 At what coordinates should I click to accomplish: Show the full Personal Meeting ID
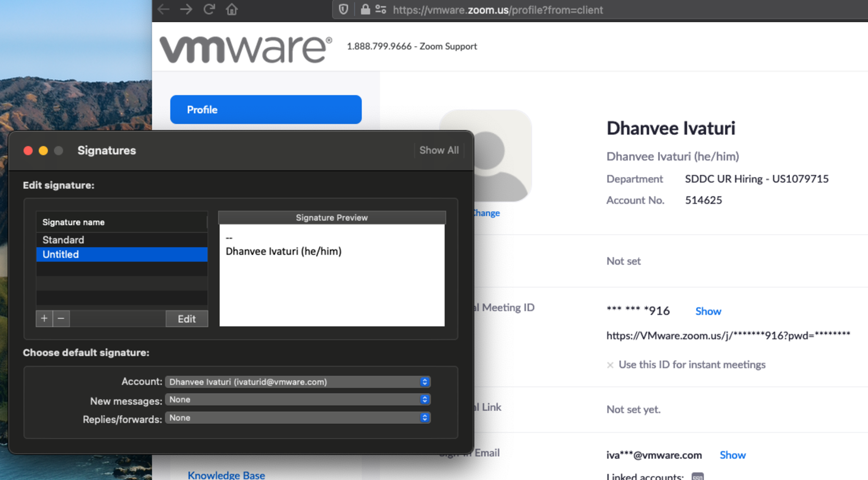click(x=708, y=311)
